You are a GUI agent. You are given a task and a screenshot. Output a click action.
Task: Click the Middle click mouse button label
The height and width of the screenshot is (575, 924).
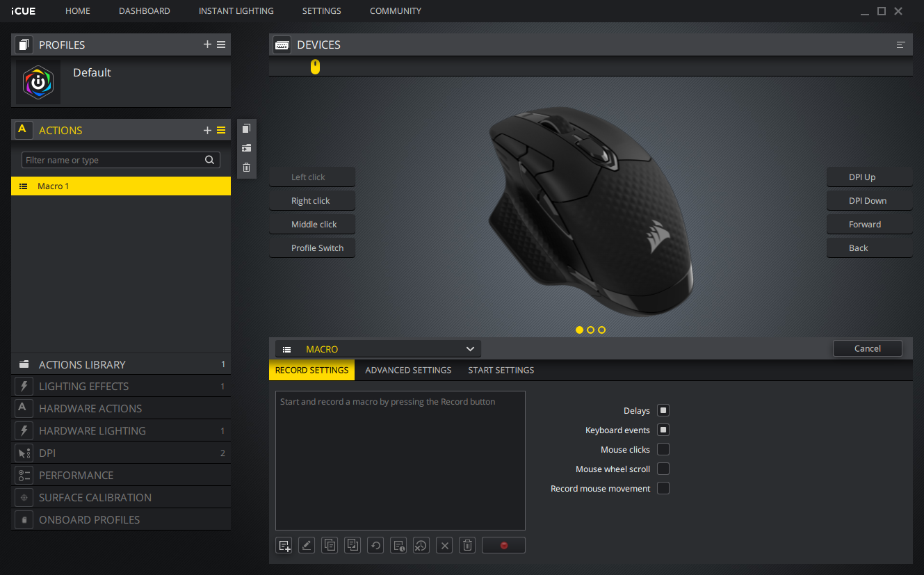click(x=312, y=224)
